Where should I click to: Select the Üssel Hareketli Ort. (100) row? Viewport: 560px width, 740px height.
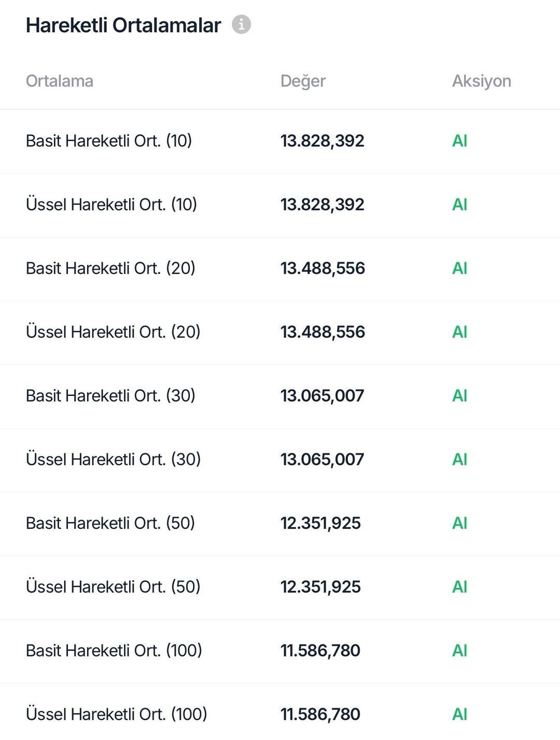click(x=116, y=714)
